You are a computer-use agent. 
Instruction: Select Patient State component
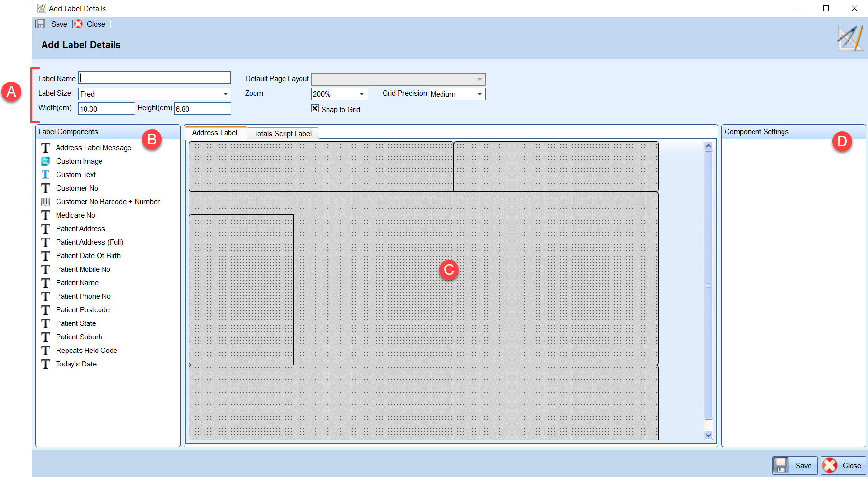pos(76,323)
